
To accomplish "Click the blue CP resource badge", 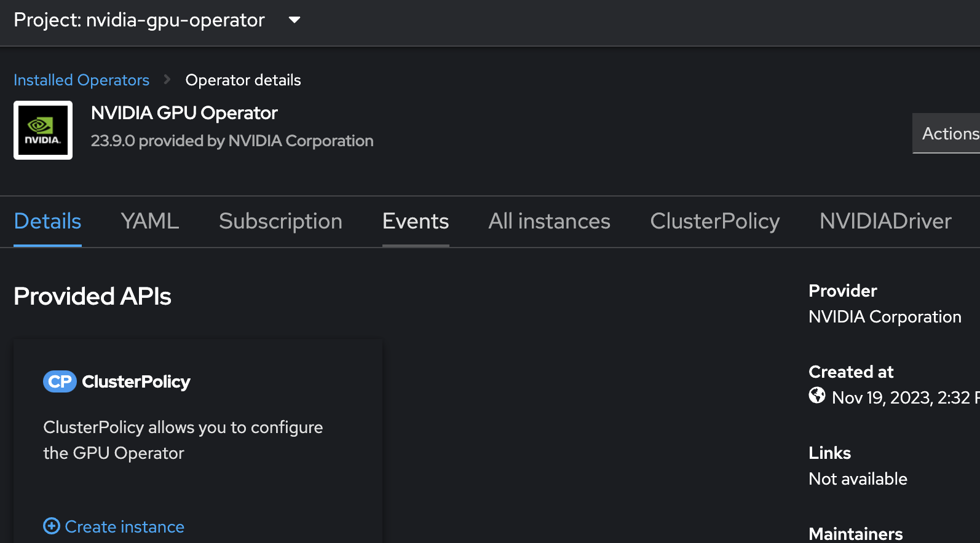I will pyautogui.click(x=60, y=381).
